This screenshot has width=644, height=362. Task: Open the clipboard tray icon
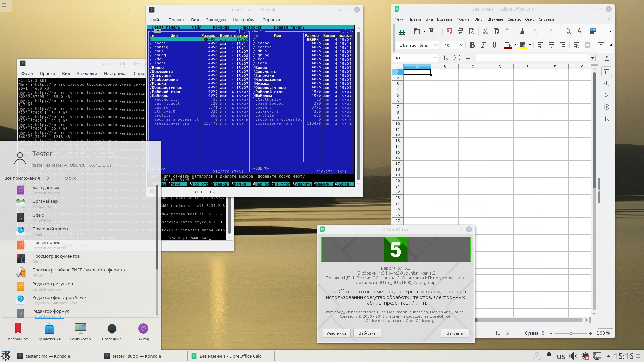point(549,356)
